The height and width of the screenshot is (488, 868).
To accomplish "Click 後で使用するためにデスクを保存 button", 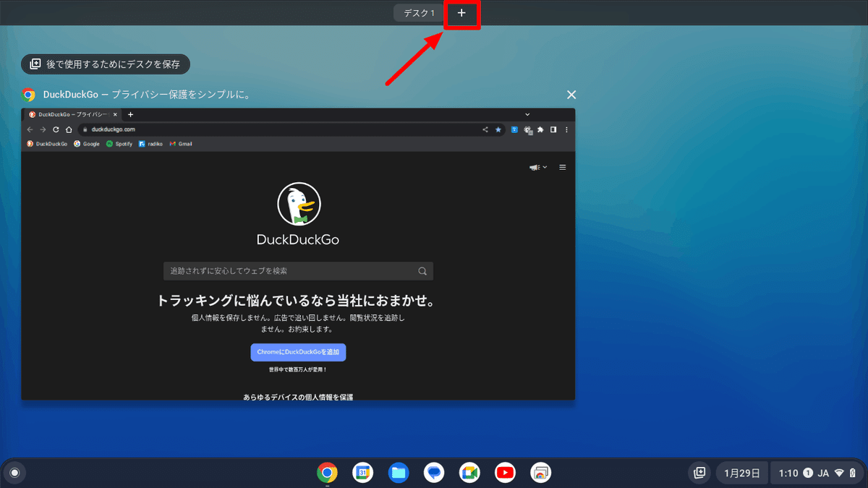I will (x=106, y=64).
